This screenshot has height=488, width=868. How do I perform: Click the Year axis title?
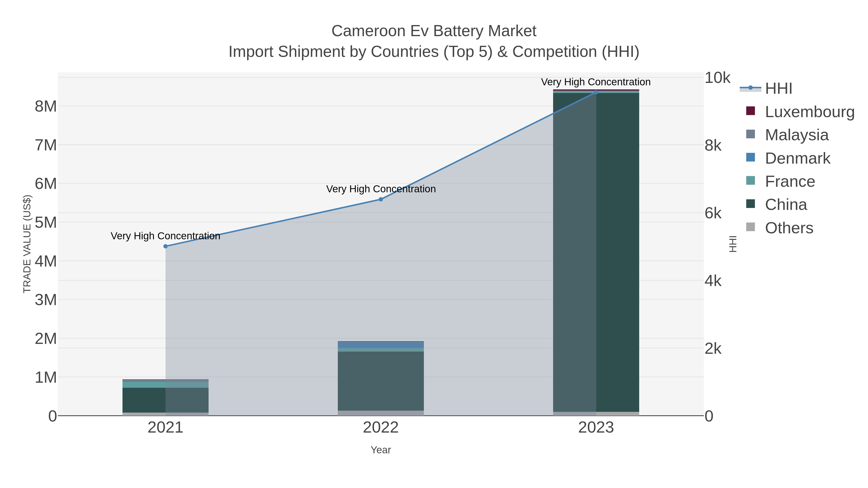click(x=381, y=450)
